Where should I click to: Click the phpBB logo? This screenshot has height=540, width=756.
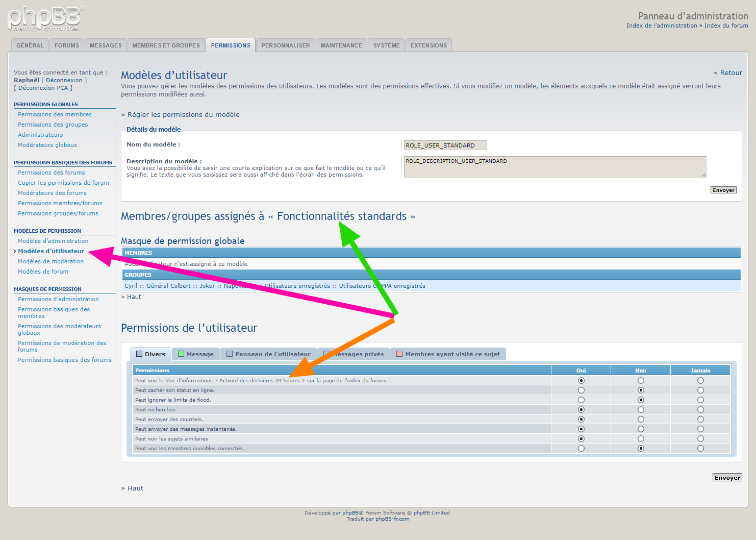coord(46,19)
